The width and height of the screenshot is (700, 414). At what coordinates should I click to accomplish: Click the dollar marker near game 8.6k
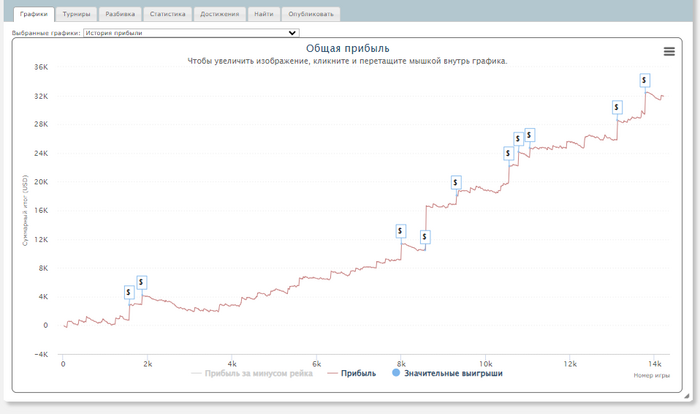(425, 237)
